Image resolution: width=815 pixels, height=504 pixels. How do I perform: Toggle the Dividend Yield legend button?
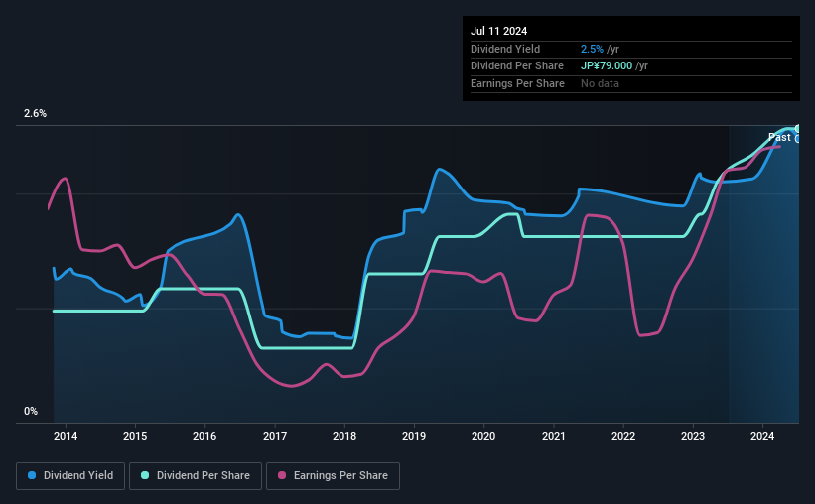click(x=70, y=476)
